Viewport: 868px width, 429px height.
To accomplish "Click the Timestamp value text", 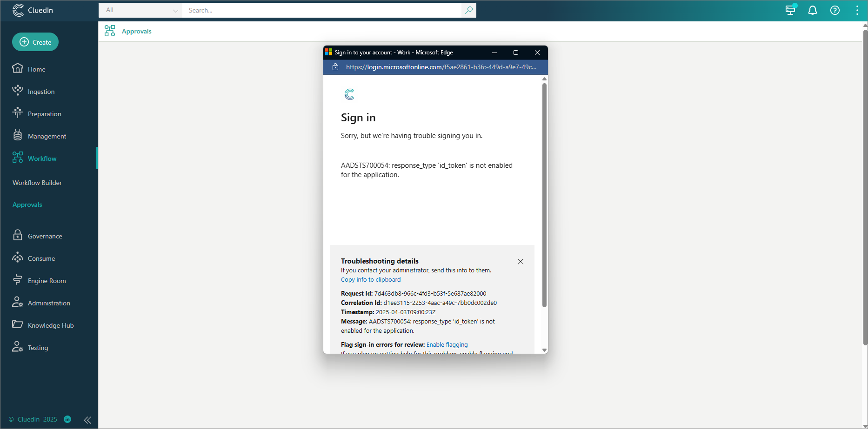I will click(406, 312).
